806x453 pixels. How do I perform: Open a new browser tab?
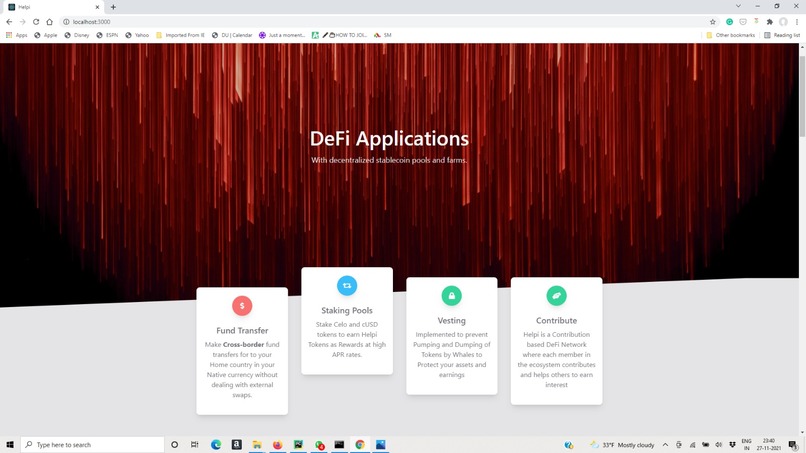pyautogui.click(x=113, y=7)
